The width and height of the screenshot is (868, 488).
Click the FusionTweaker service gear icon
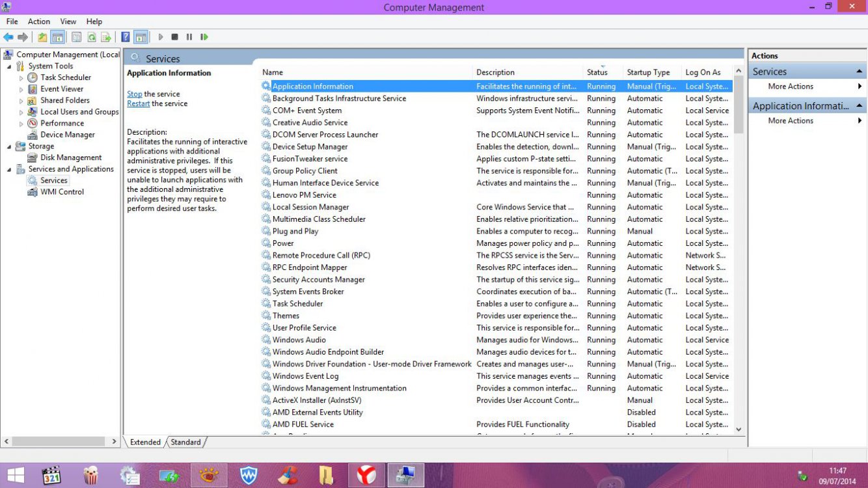pos(266,159)
